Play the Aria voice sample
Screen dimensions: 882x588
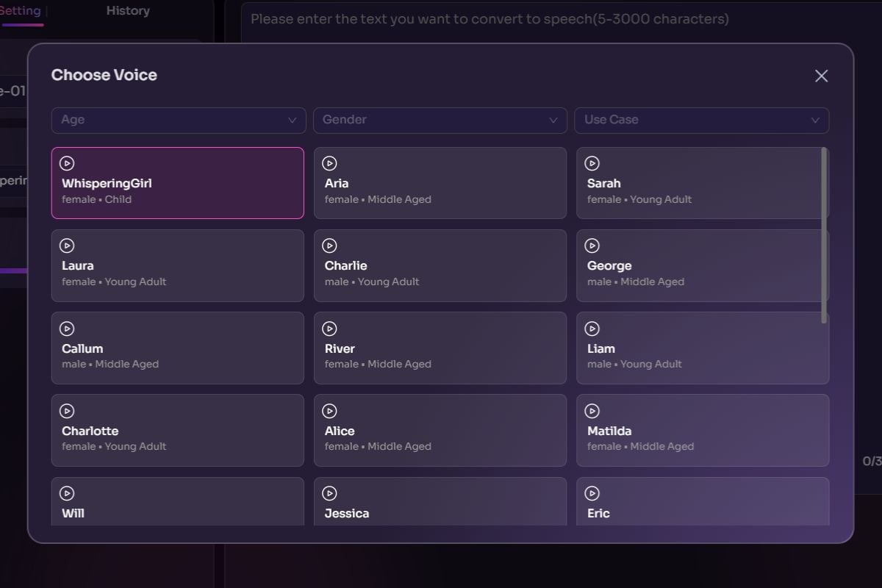[x=330, y=163]
